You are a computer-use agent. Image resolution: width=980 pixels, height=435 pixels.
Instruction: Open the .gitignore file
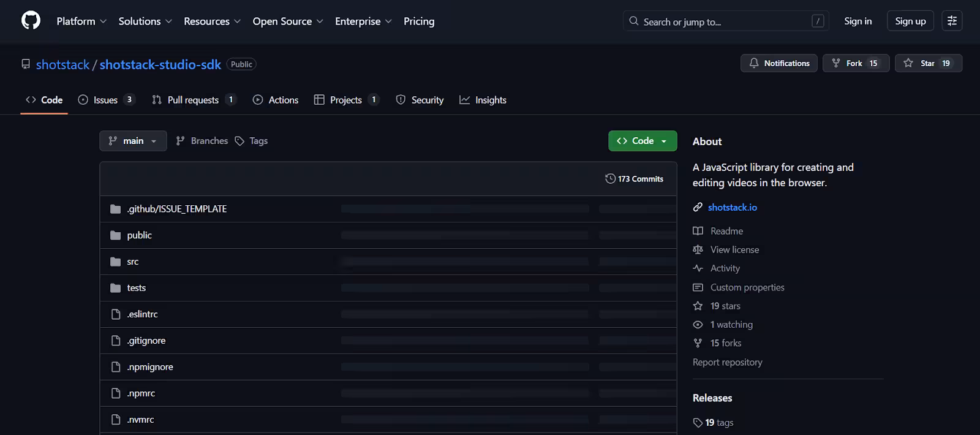pos(146,341)
